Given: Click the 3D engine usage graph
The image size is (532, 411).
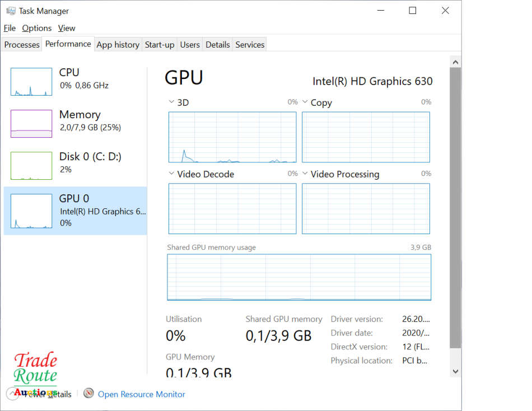Looking at the screenshot, I should [232, 137].
